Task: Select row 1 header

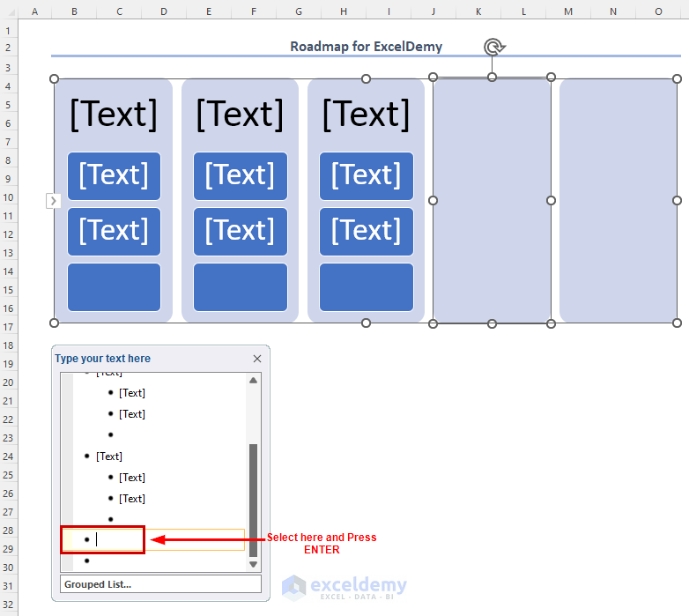Action: pyautogui.click(x=8, y=31)
